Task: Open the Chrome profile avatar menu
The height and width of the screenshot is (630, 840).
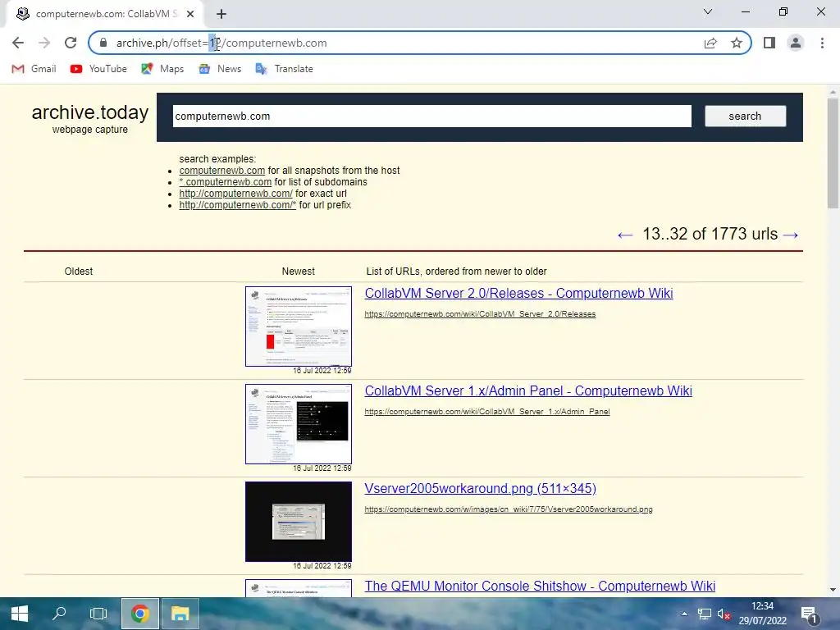Action: 796,43
